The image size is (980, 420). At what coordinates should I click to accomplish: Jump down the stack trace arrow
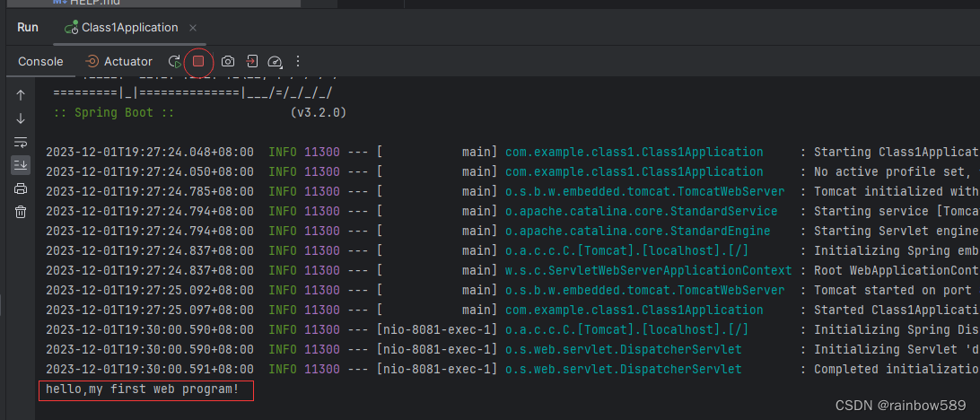21,118
